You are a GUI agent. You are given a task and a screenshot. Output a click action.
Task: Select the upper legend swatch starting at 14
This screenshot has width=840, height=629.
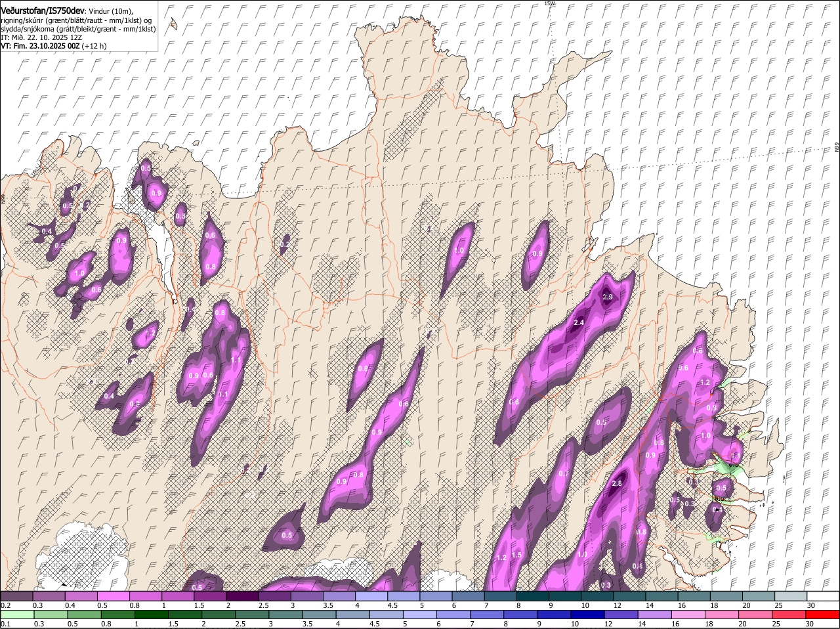point(661,596)
